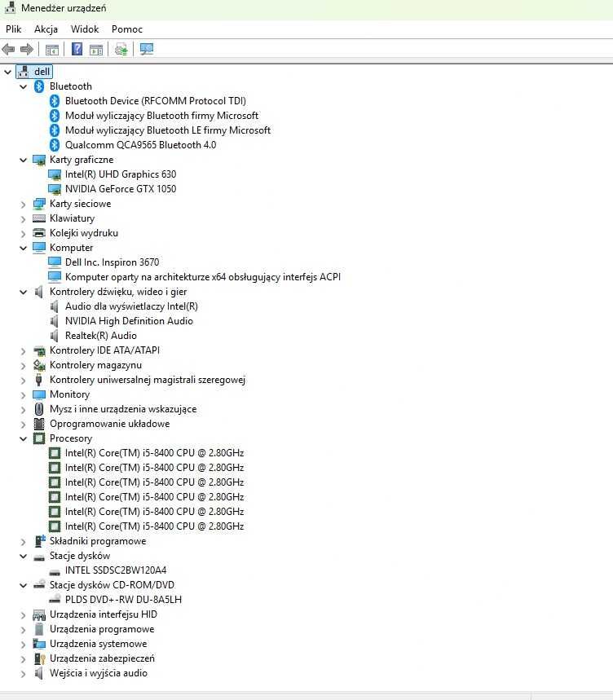The height and width of the screenshot is (700, 613).
Task: Select Bluetooth Device (RFCOMM Protocol TDI)
Action: [x=156, y=101]
